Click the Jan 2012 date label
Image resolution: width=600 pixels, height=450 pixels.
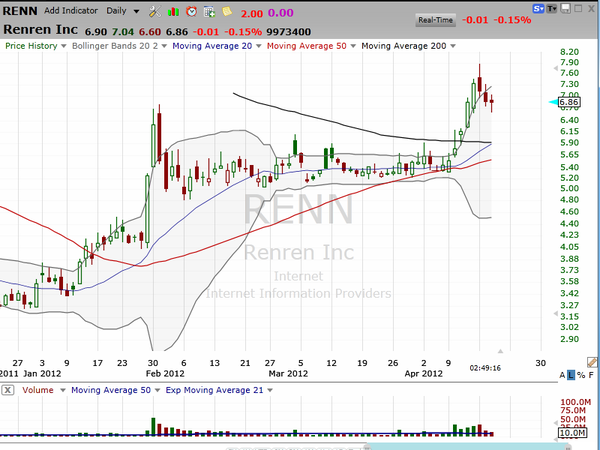(42, 373)
